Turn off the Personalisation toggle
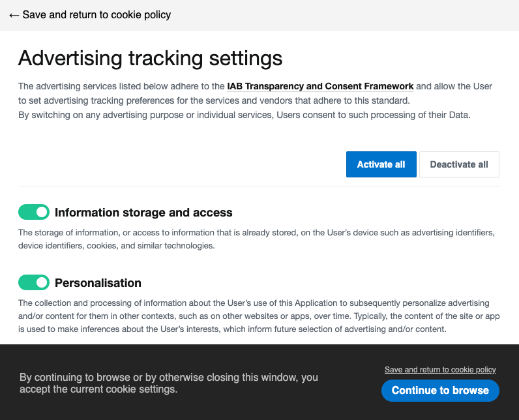 pyautogui.click(x=34, y=282)
